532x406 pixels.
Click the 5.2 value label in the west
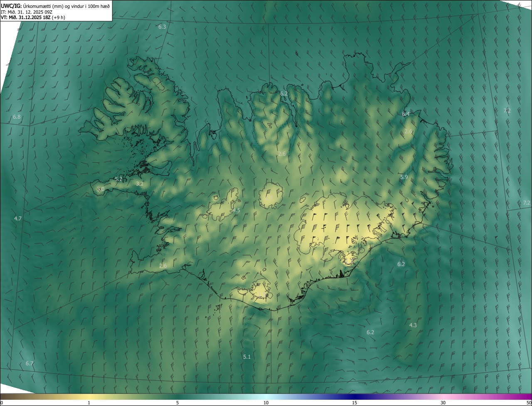click(118, 179)
